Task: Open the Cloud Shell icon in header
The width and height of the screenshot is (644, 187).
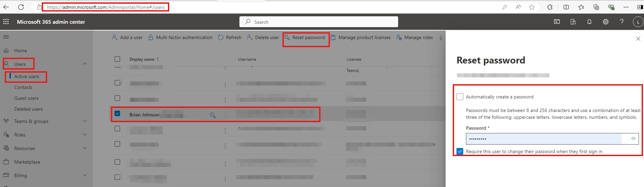Action: pyautogui.click(x=557, y=22)
